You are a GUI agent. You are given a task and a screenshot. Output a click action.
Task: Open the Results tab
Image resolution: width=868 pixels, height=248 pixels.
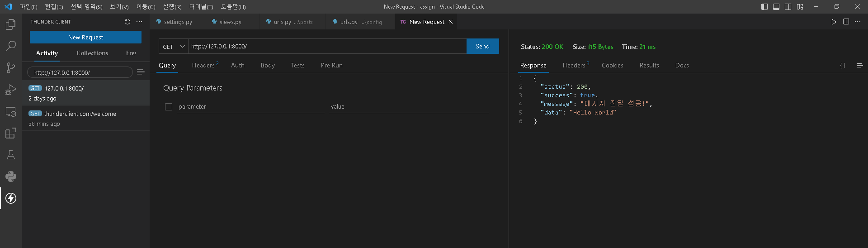649,66
